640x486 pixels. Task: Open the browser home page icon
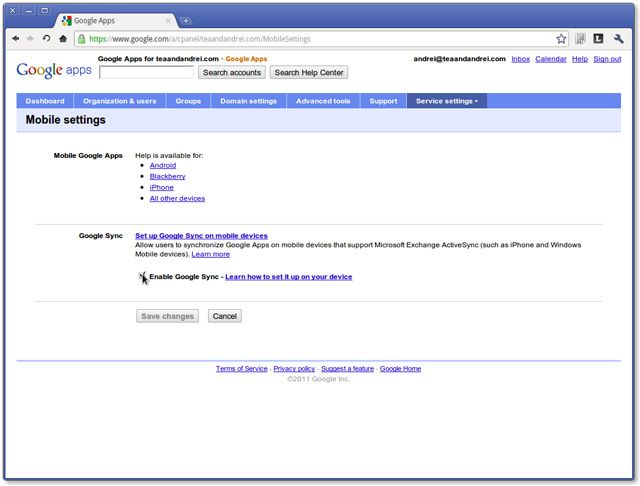[x=63, y=39]
